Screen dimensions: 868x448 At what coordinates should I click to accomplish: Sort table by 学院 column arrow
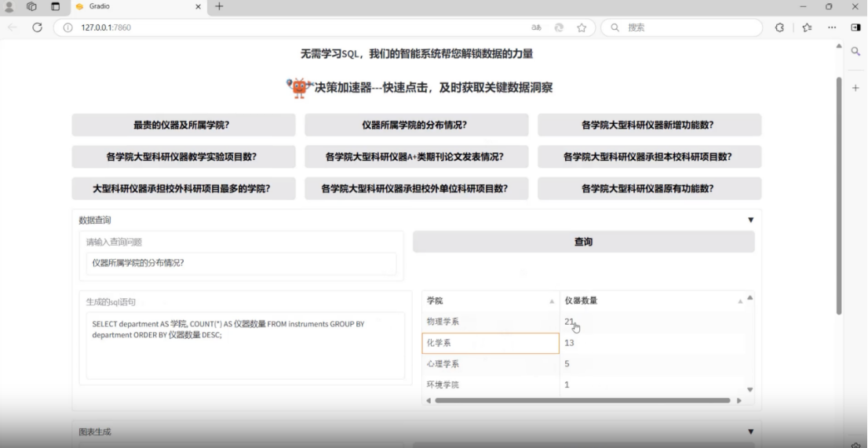552,301
